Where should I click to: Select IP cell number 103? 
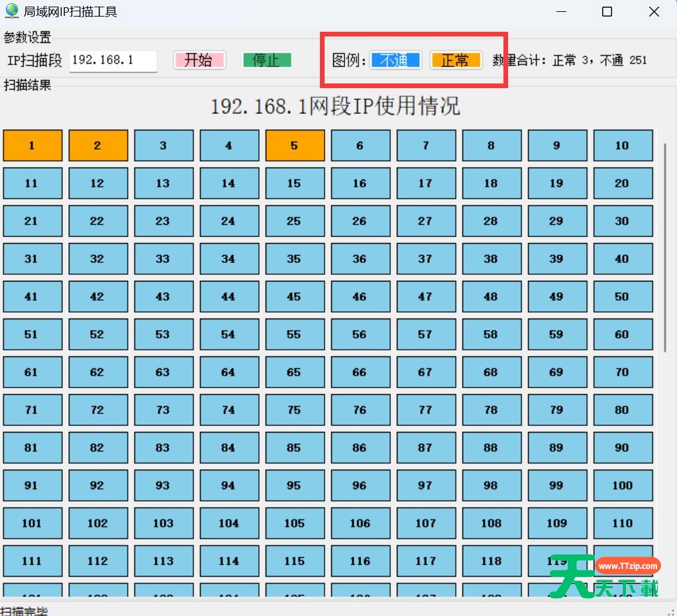click(x=164, y=523)
